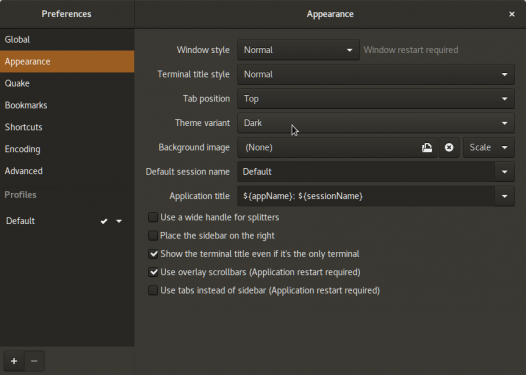Click the Terminal title style label
Image resolution: width=526 pixels, height=375 pixels.
pos(194,74)
